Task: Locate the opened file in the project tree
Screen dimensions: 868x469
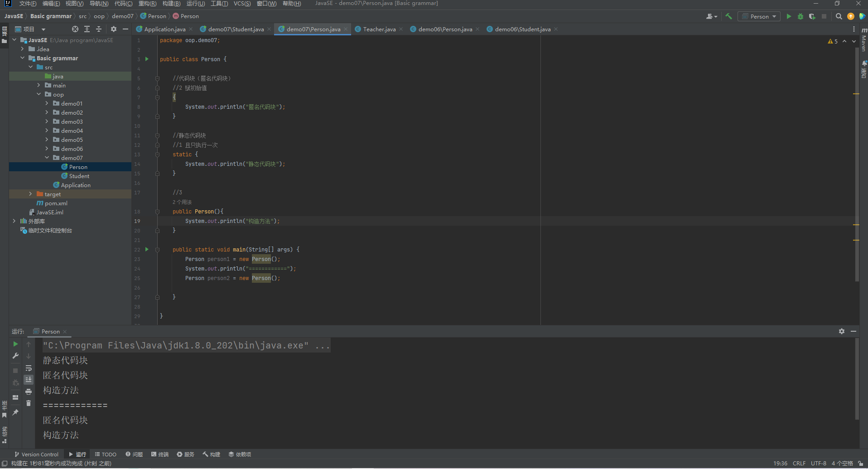Action: point(75,29)
